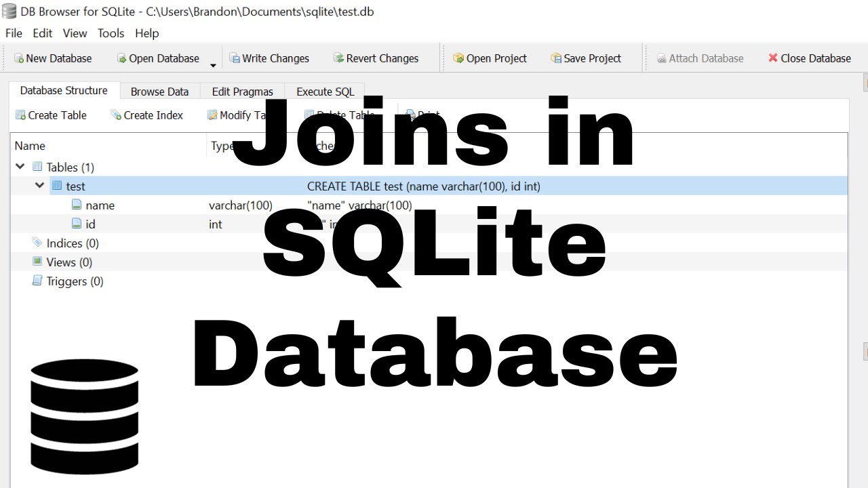Screen dimensions: 868x488
Task: Click Write Changes in the toolbar
Action: (x=269, y=58)
